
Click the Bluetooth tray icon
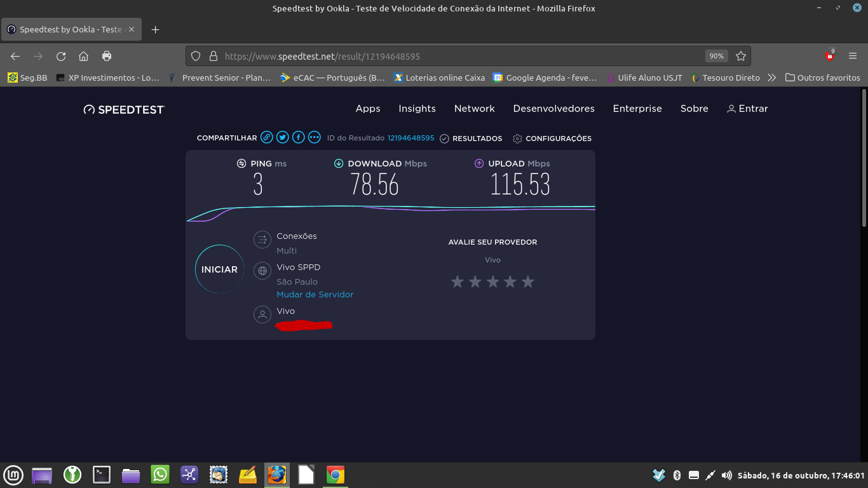tap(677, 475)
